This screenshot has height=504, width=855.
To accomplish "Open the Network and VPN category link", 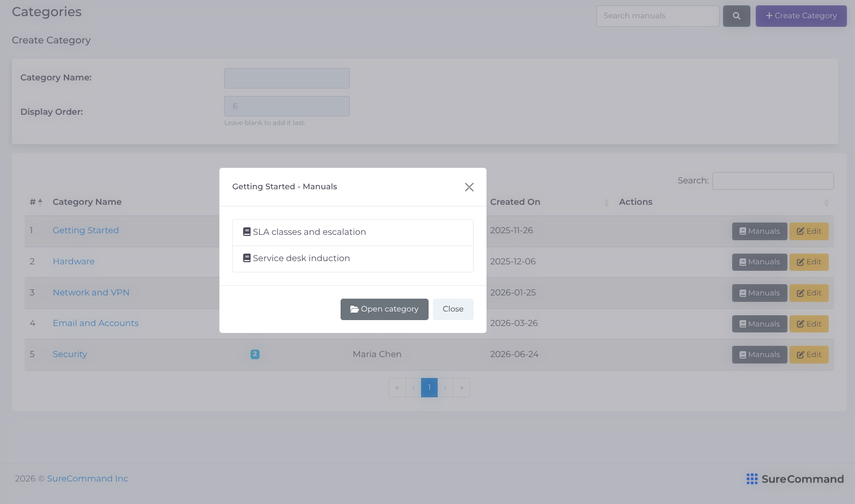I will tap(91, 293).
